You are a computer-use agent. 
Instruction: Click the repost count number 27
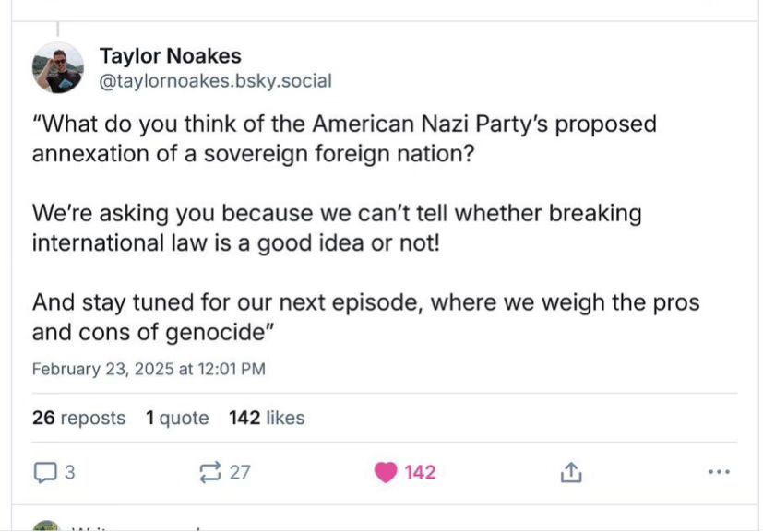coord(240,473)
